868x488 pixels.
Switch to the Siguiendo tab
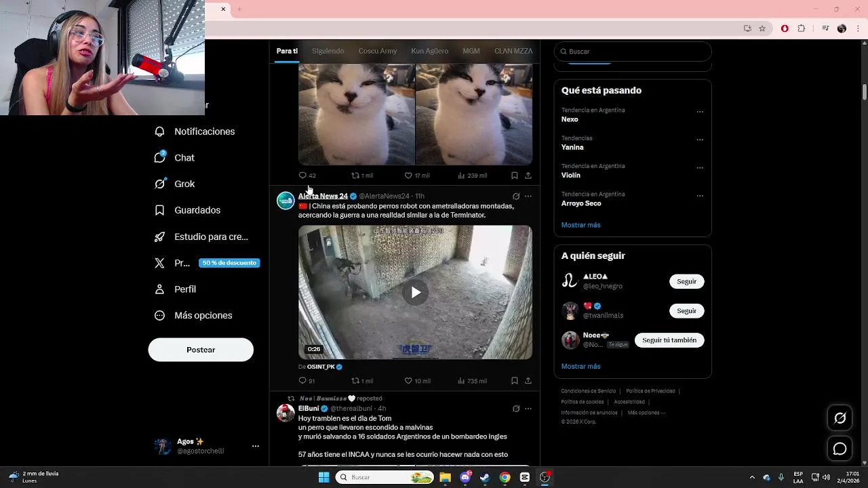coord(328,51)
